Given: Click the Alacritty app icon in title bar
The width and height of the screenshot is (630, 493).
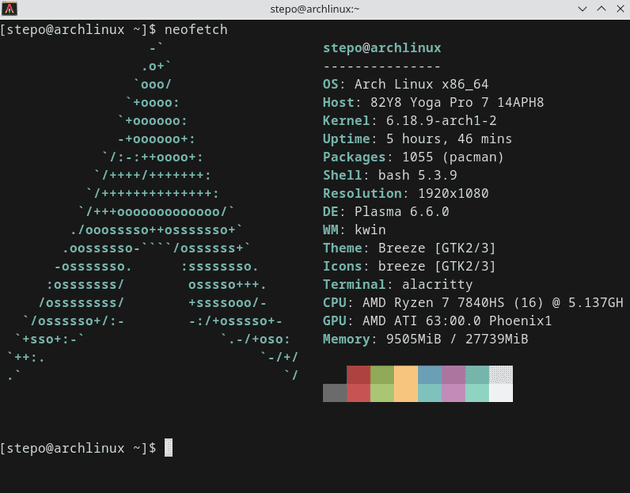Looking at the screenshot, I should 9,9.
